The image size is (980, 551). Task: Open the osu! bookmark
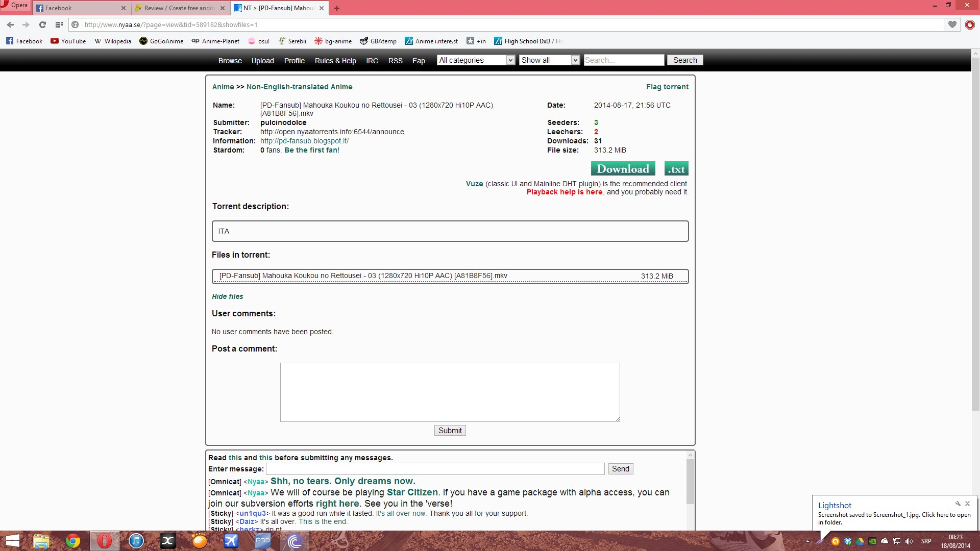[x=259, y=41]
